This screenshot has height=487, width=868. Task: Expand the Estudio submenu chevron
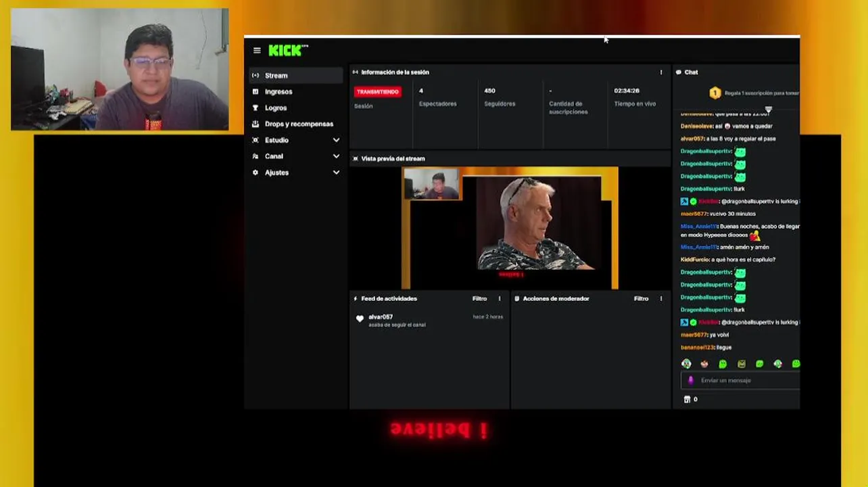pos(336,141)
